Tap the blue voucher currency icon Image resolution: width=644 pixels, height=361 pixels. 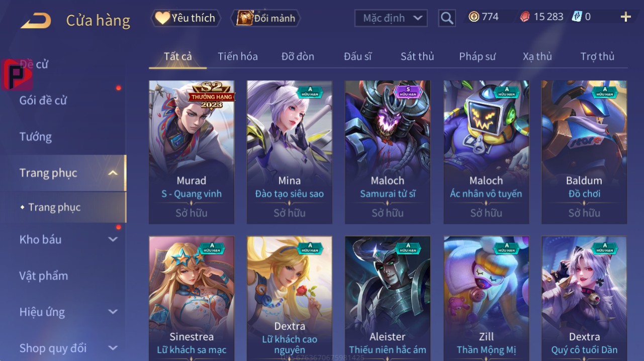pyautogui.click(x=577, y=17)
